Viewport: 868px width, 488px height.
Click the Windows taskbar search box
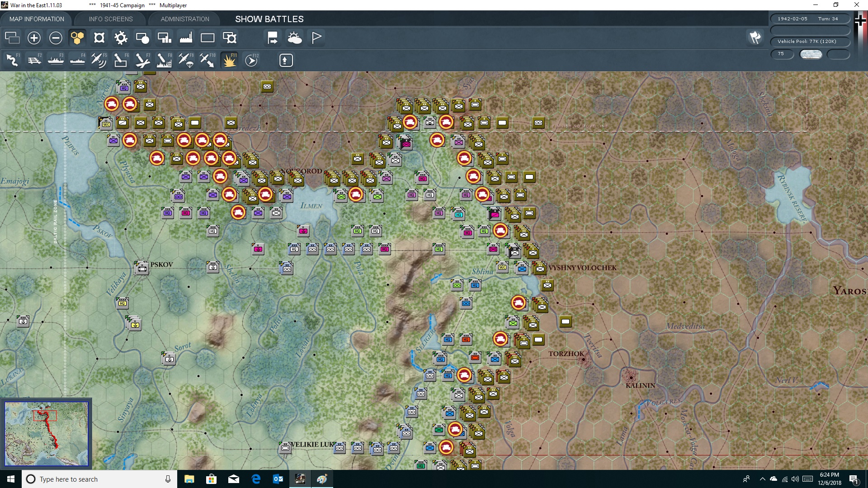point(99,479)
